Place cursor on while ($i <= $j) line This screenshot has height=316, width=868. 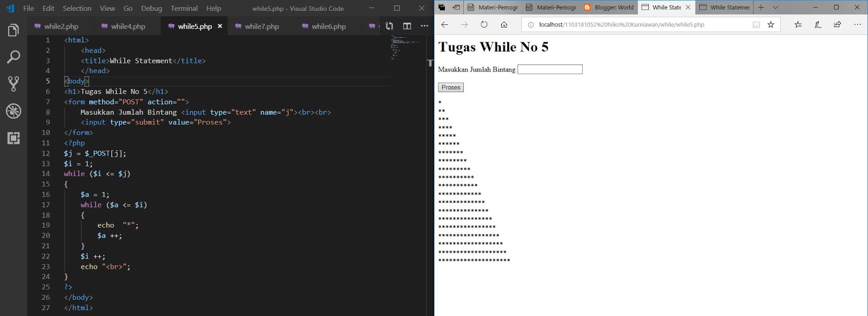97,174
